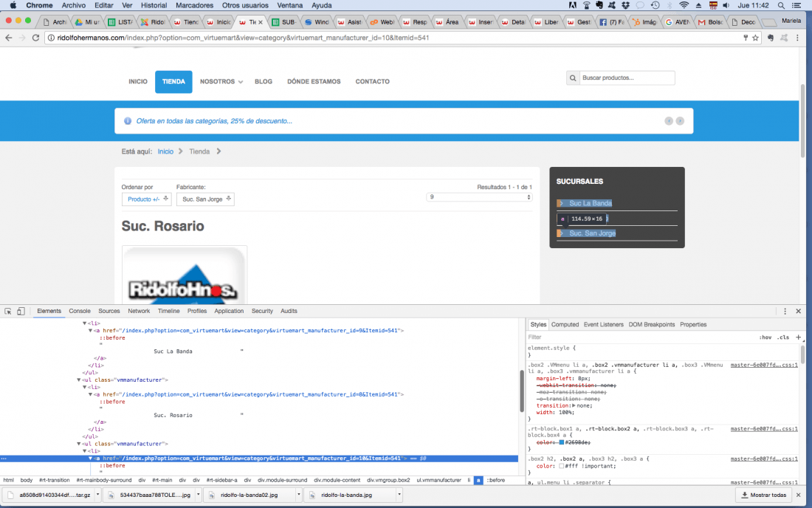812x508 pixels.
Task: Switch to the Console tab in DevTools
Action: [80, 311]
